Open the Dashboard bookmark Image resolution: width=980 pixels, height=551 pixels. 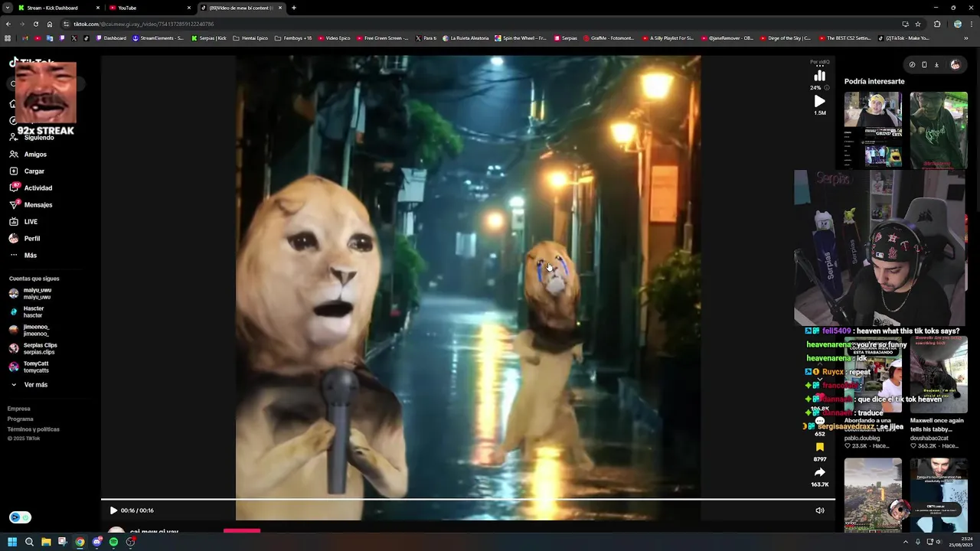[111, 38]
